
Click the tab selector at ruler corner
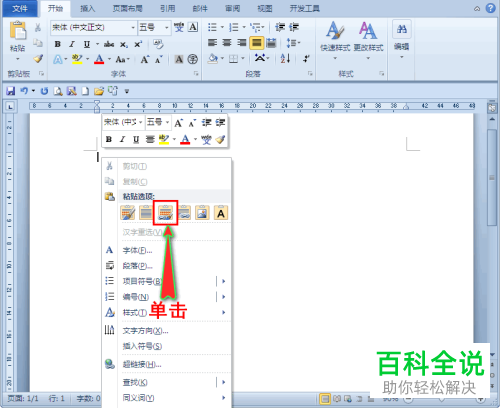click(10, 107)
